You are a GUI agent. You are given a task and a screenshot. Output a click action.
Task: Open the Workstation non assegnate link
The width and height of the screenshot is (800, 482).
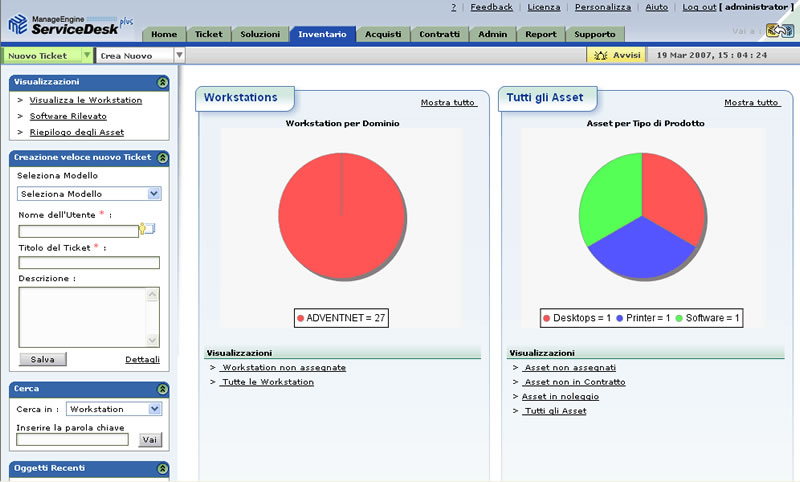pyautogui.click(x=284, y=367)
